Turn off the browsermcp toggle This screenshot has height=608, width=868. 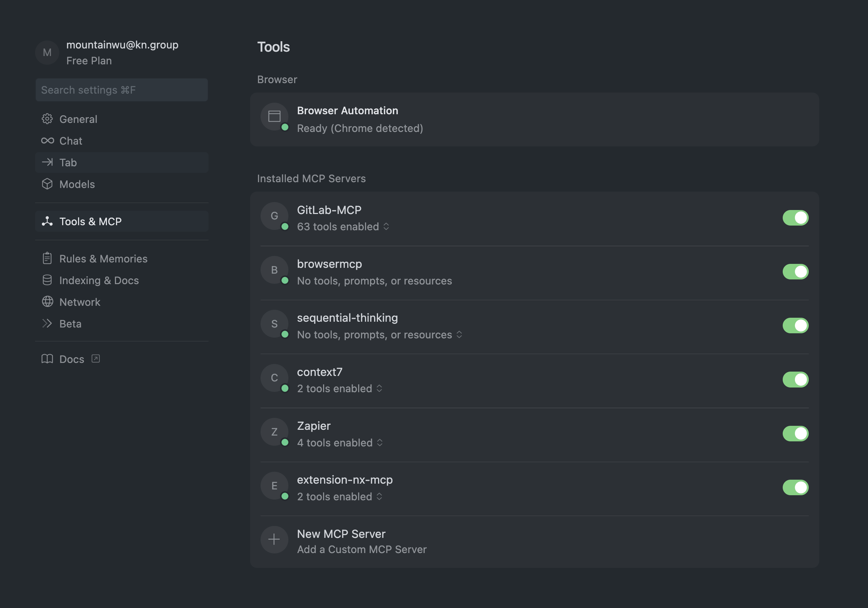click(x=795, y=271)
